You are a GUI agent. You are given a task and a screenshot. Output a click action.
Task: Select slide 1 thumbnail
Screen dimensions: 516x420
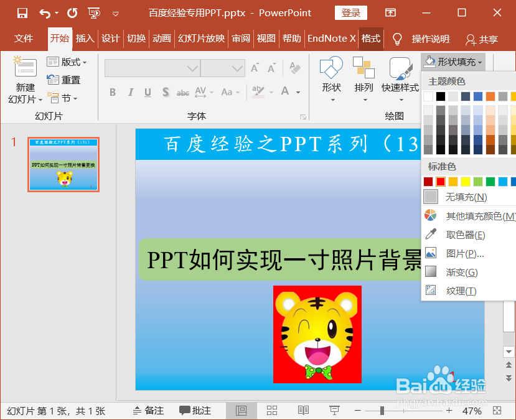point(63,164)
